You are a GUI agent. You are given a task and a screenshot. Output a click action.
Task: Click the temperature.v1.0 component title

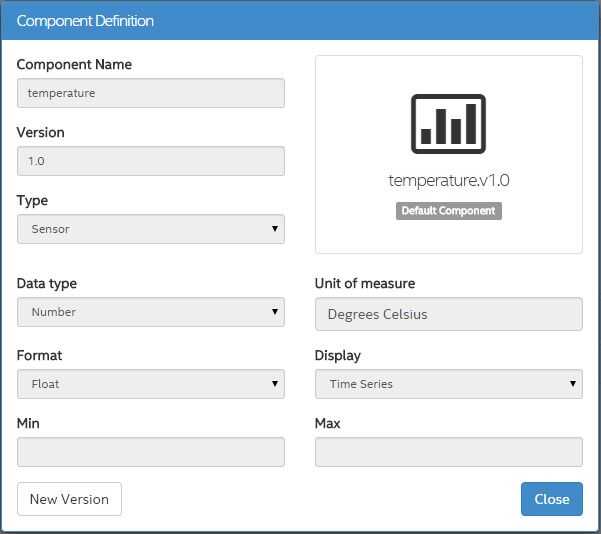click(x=448, y=181)
